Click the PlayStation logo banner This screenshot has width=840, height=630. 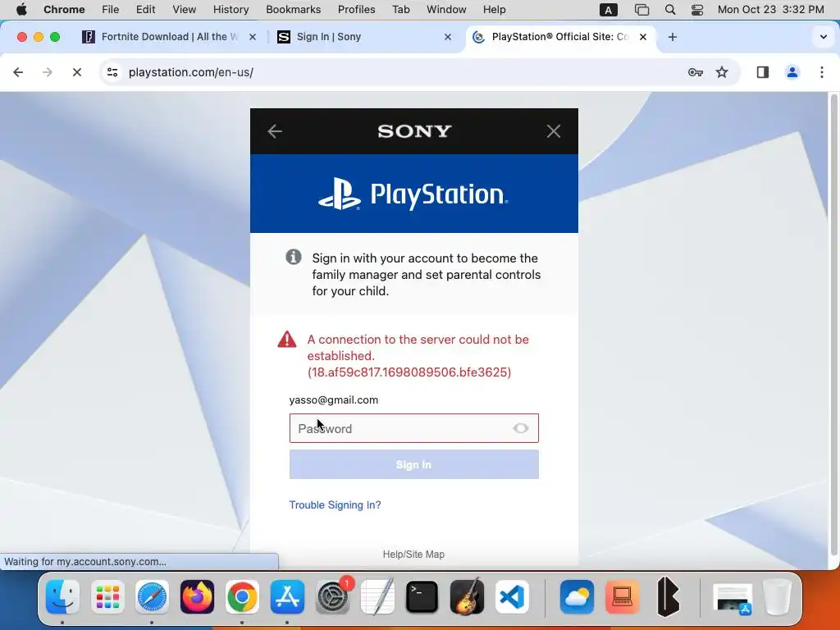414,194
